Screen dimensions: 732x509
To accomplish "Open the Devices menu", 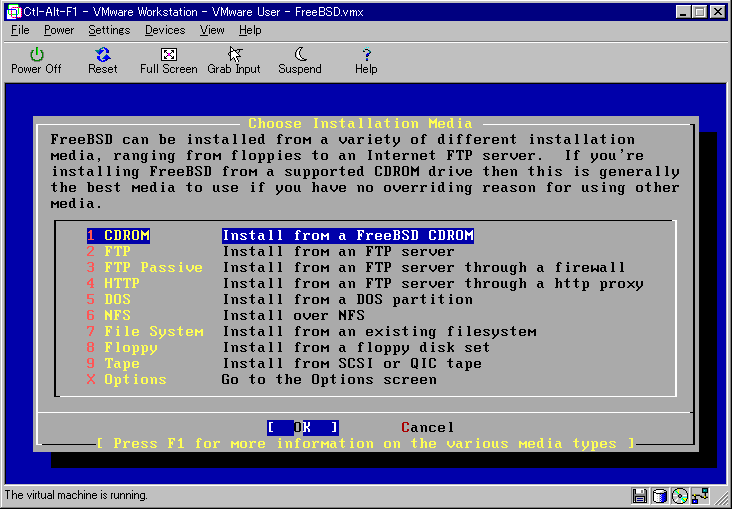I will click(165, 30).
